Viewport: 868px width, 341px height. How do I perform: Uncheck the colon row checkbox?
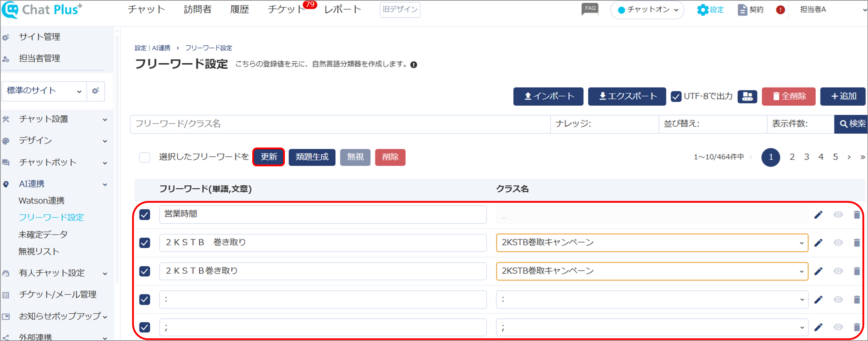(x=145, y=299)
